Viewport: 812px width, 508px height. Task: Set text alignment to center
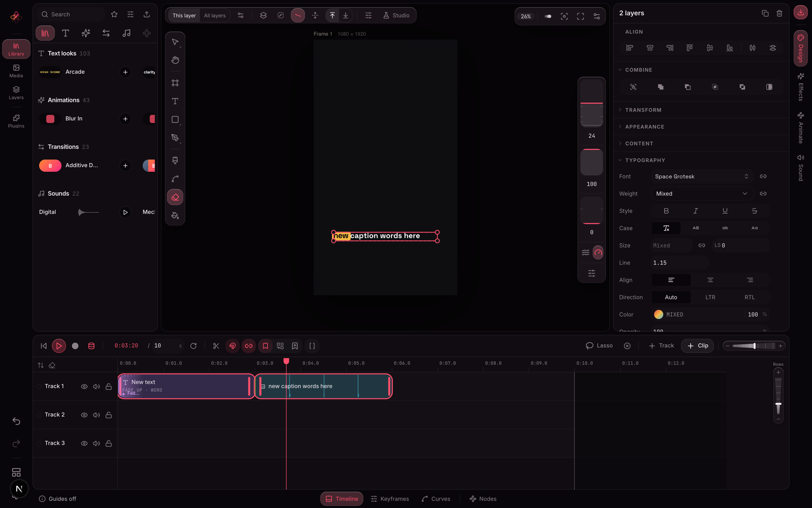[x=710, y=280]
